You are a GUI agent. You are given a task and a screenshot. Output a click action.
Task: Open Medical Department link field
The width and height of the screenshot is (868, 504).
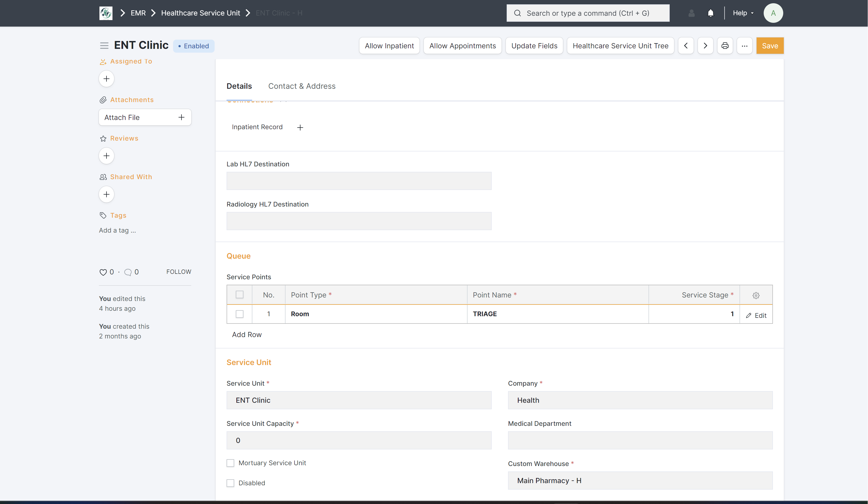pyautogui.click(x=640, y=440)
